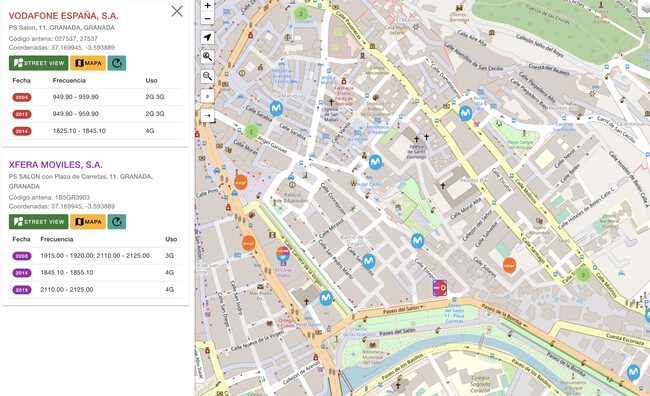Click the right-arrow map control button
The width and height of the screenshot is (650, 396).
click(x=208, y=115)
